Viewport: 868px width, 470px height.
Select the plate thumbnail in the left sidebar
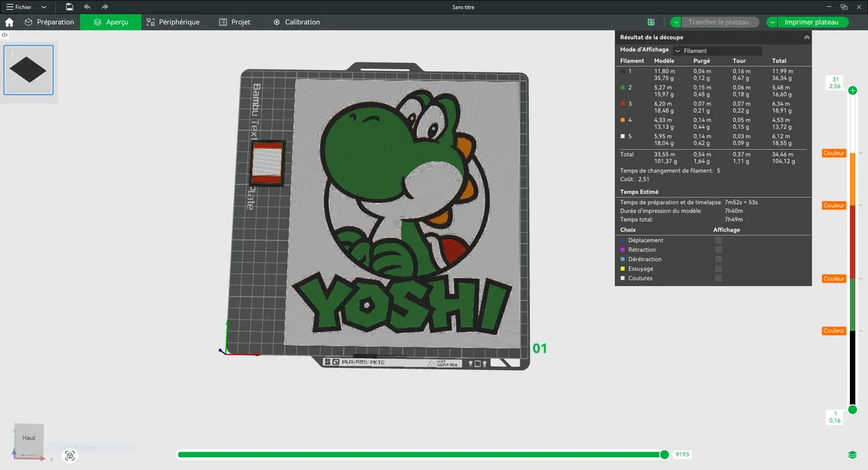tap(29, 69)
